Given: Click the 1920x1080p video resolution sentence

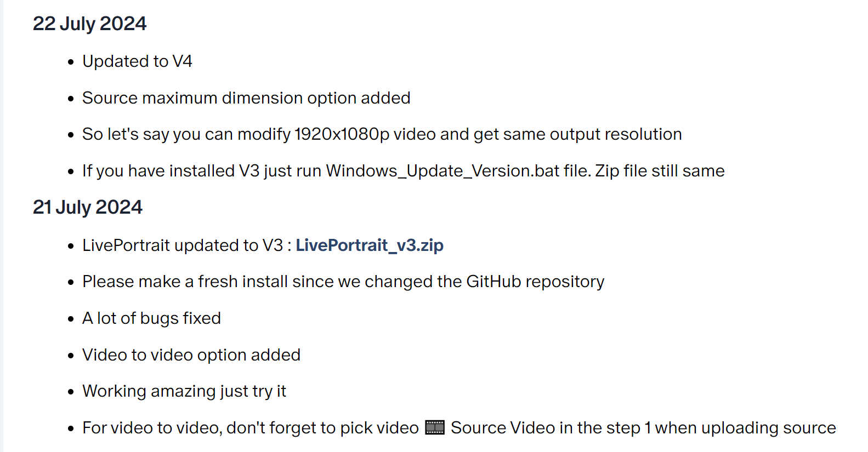Looking at the screenshot, I should pyautogui.click(x=382, y=134).
